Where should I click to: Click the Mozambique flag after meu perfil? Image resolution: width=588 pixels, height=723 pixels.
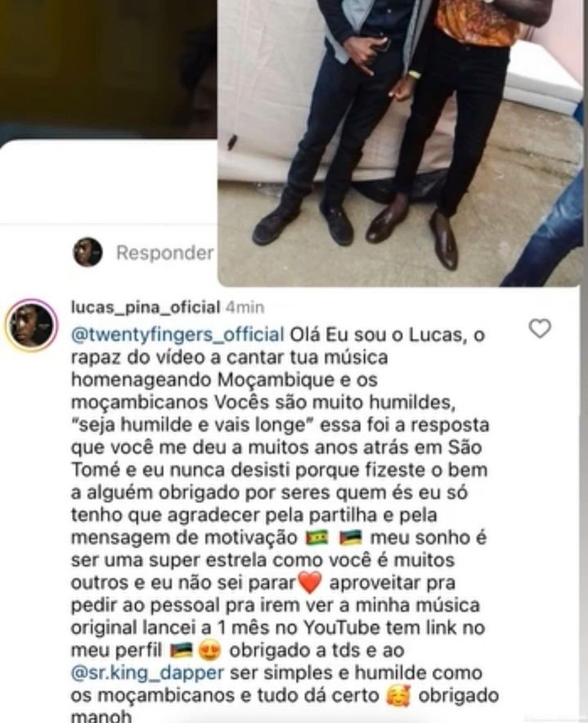pyautogui.click(x=182, y=650)
